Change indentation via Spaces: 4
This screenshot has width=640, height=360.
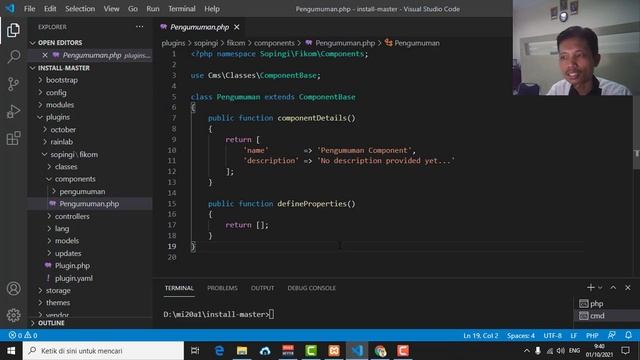point(520,336)
